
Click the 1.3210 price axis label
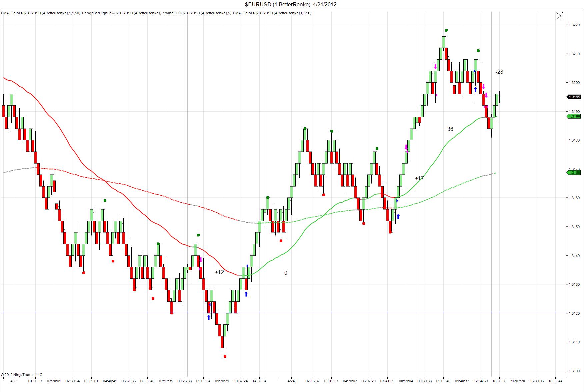(x=574, y=54)
